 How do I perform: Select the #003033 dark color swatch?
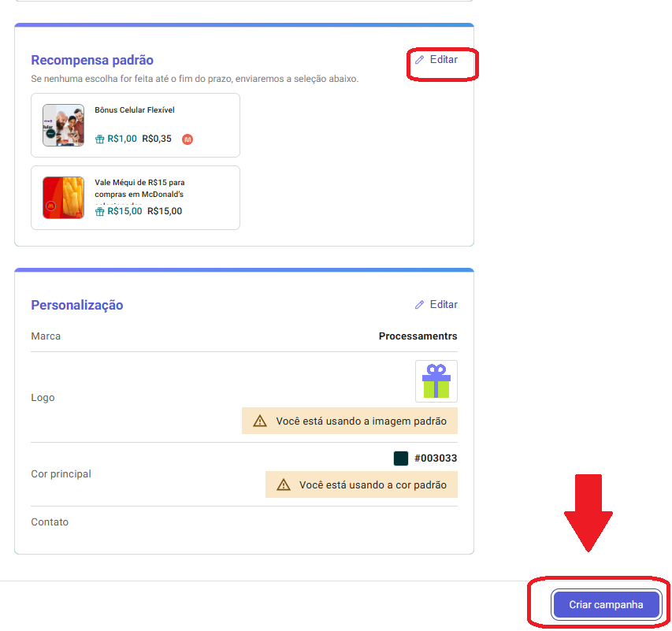(x=401, y=458)
